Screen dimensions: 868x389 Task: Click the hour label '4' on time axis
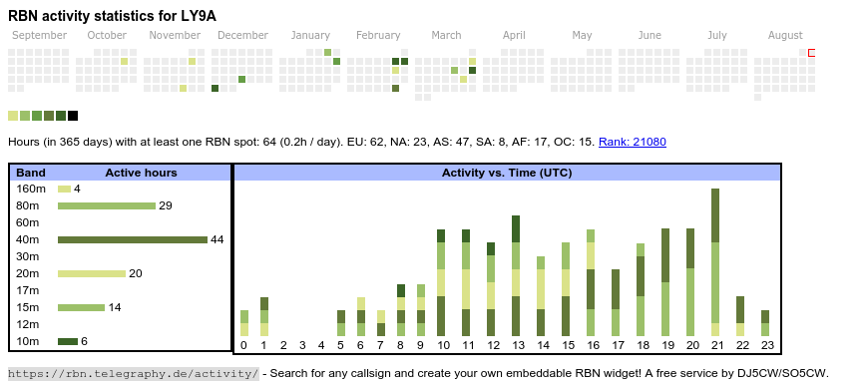point(321,346)
